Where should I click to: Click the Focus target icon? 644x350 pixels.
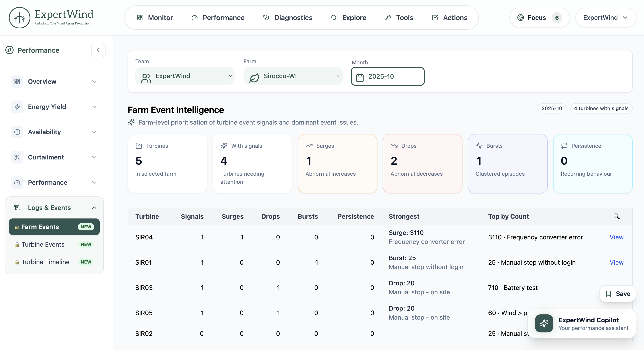520,18
